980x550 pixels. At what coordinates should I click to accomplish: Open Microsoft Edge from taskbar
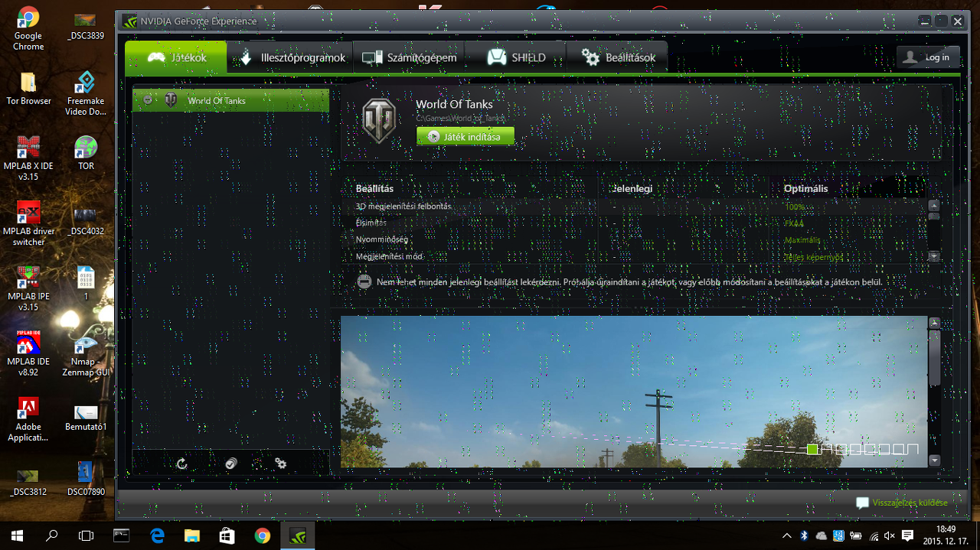[x=157, y=535]
